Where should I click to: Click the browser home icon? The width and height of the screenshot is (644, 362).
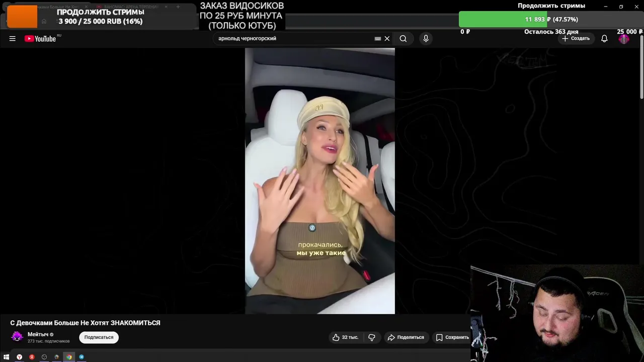[44, 21]
